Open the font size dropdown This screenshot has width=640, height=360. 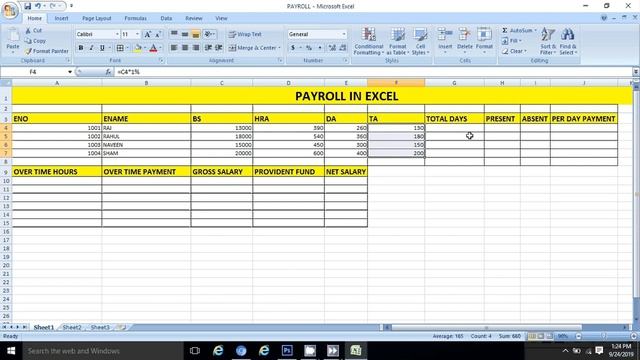tap(138, 34)
